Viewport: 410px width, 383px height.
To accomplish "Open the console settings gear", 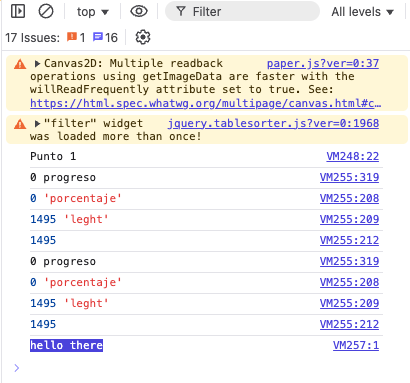I will (143, 37).
